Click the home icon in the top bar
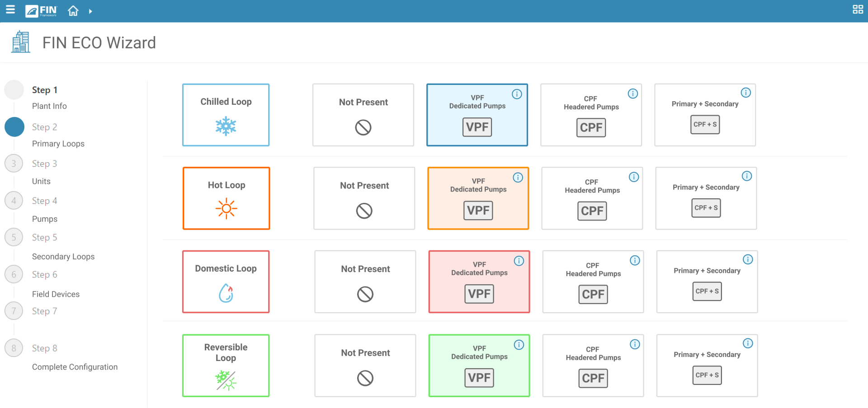Viewport: 868px width, 408px height. coord(73,10)
